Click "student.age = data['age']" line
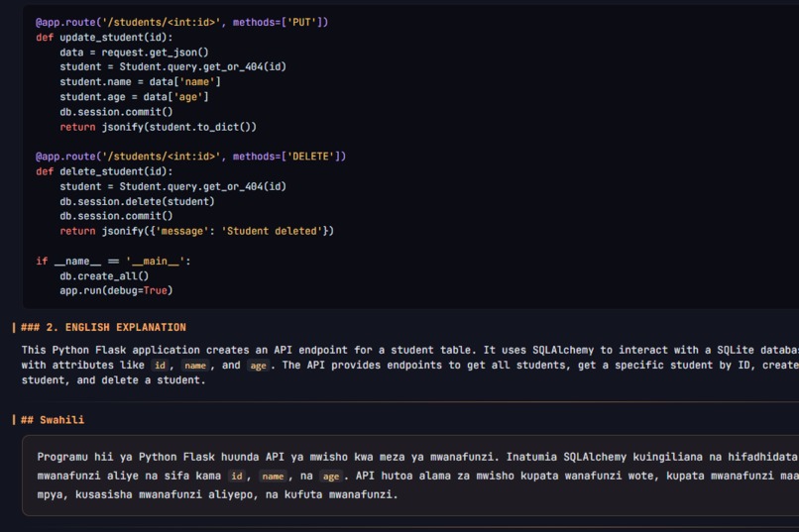The image size is (799, 532). tap(134, 97)
